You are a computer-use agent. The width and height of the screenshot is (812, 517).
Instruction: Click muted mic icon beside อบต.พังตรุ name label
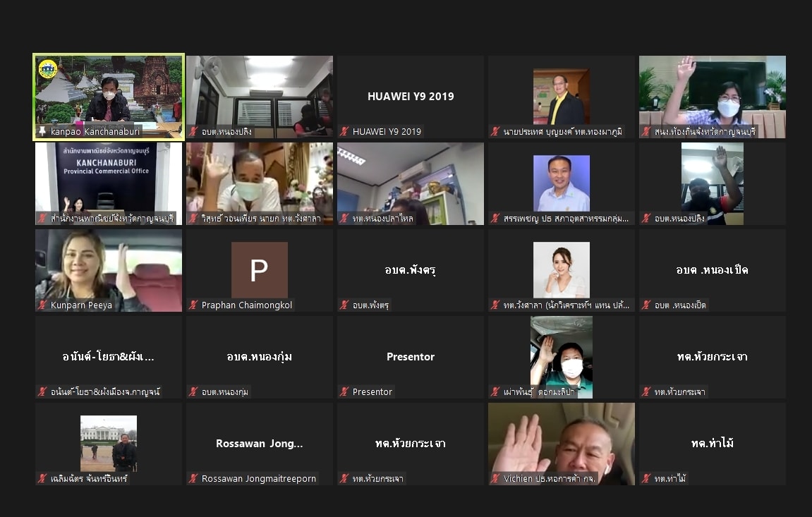pyautogui.click(x=344, y=305)
